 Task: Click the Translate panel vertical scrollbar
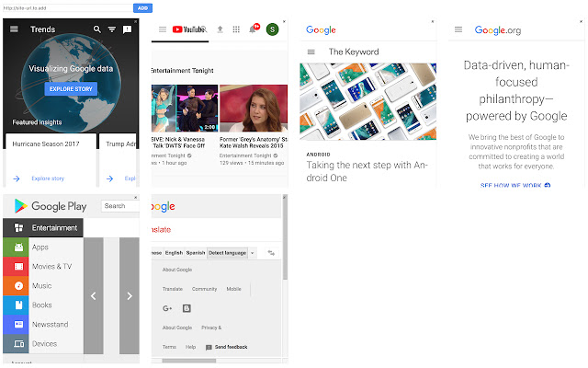285,239
